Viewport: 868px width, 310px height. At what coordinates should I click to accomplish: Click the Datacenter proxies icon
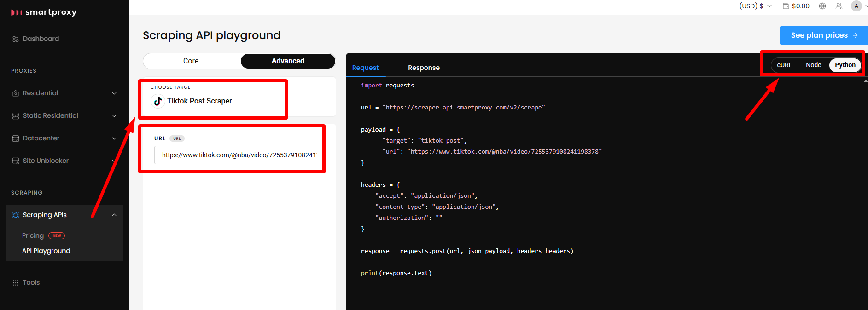tap(16, 138)
